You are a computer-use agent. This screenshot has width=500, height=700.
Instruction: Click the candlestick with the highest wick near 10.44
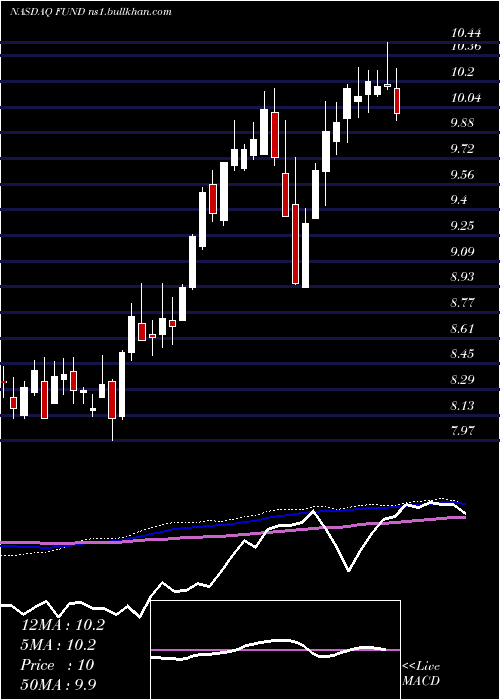point(388,85)
